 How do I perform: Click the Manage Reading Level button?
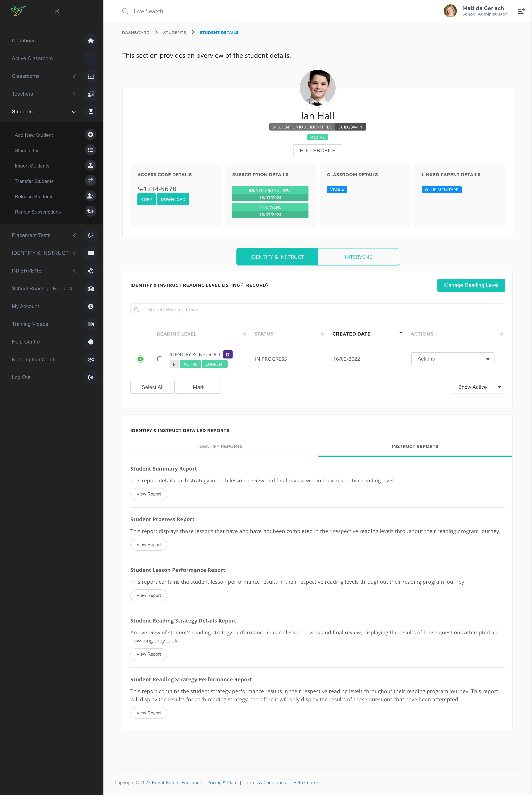(471, 285)
